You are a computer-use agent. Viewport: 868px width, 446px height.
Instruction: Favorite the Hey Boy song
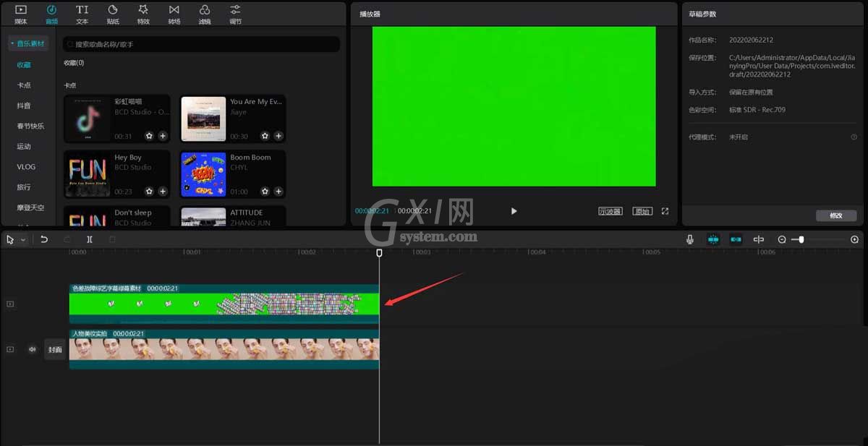pos(149,192)
